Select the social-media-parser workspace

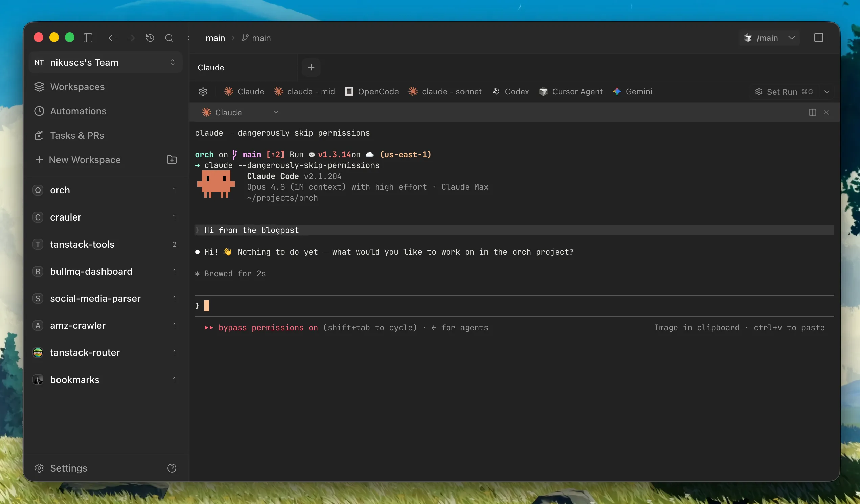pyautogui.click(x=106, y=298)
